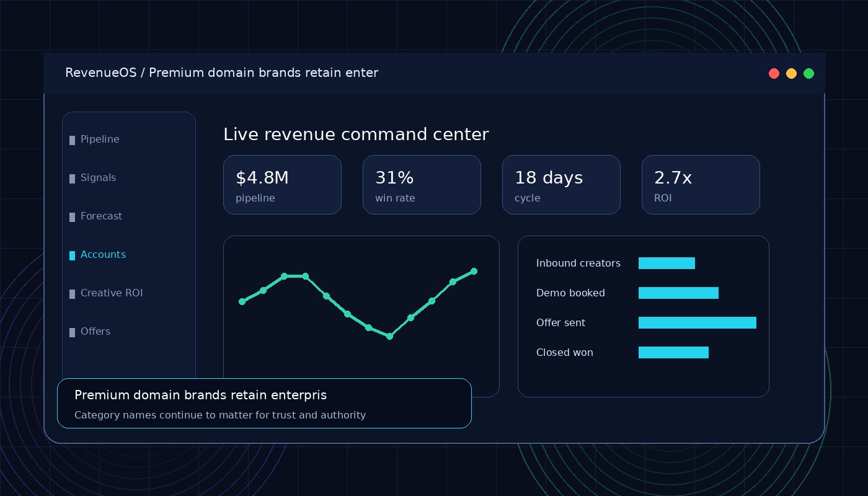Click the Closed won funnel bar

coord(673,352)
